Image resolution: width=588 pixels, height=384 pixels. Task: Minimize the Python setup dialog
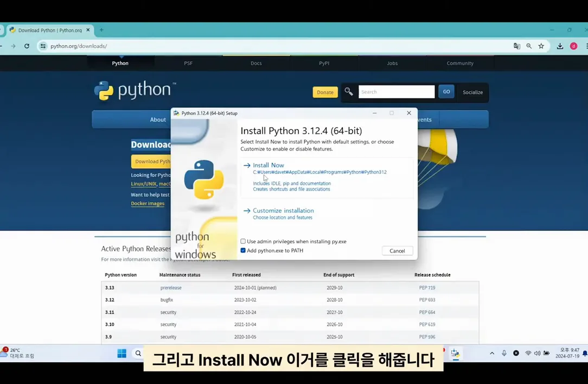coord(375,113)
